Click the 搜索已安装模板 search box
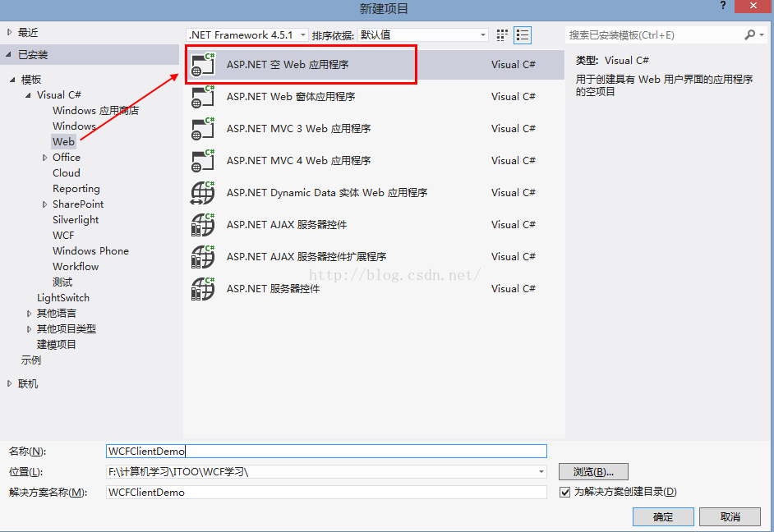774x532 pixels. [654, 35]
